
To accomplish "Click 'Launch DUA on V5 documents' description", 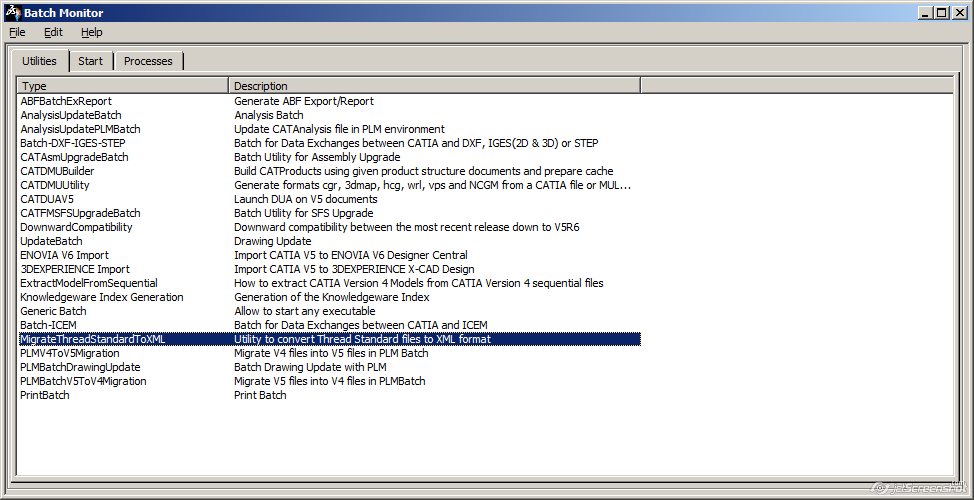I will point(306,199).
